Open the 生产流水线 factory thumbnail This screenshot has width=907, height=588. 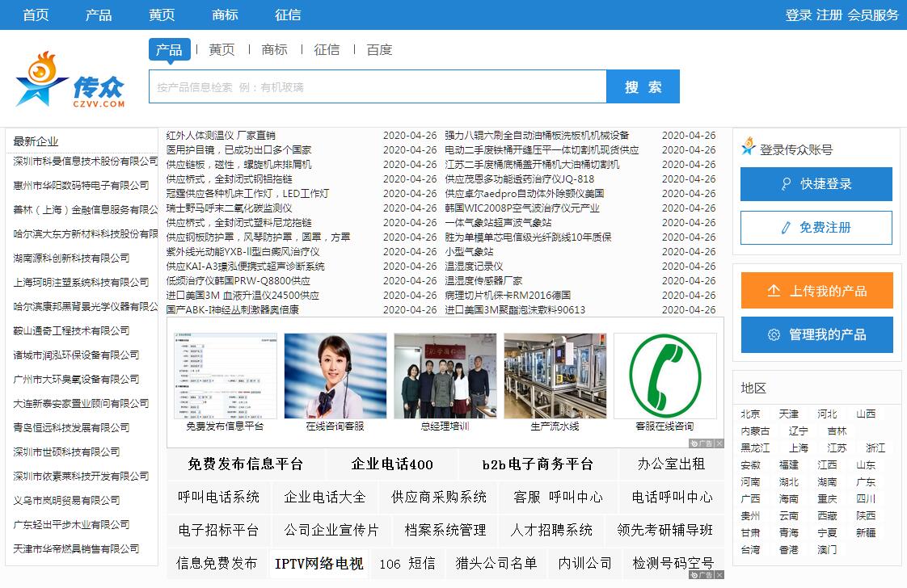pyautogui.click(x=555, y=376)
